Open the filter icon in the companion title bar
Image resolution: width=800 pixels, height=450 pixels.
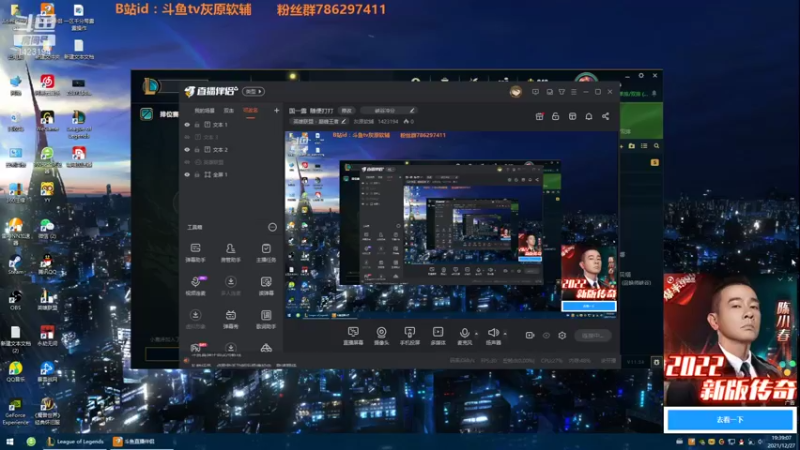[562, 92]
